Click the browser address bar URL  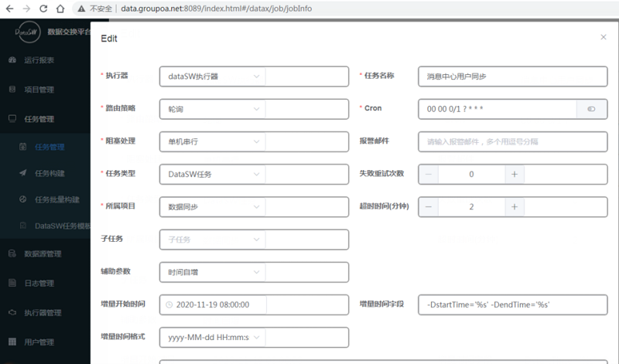pyautogui.click(x=217, y=9)
